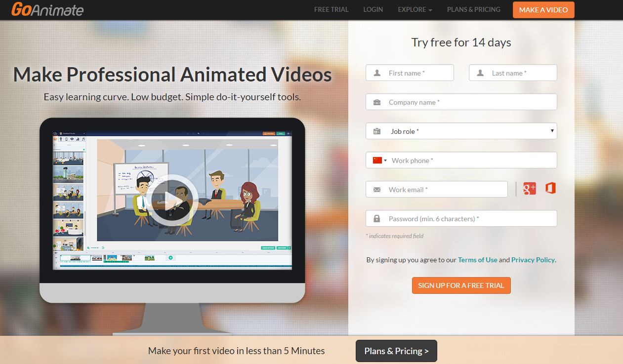
Task: Click into the Password field
Action: [x=461, y=218]
